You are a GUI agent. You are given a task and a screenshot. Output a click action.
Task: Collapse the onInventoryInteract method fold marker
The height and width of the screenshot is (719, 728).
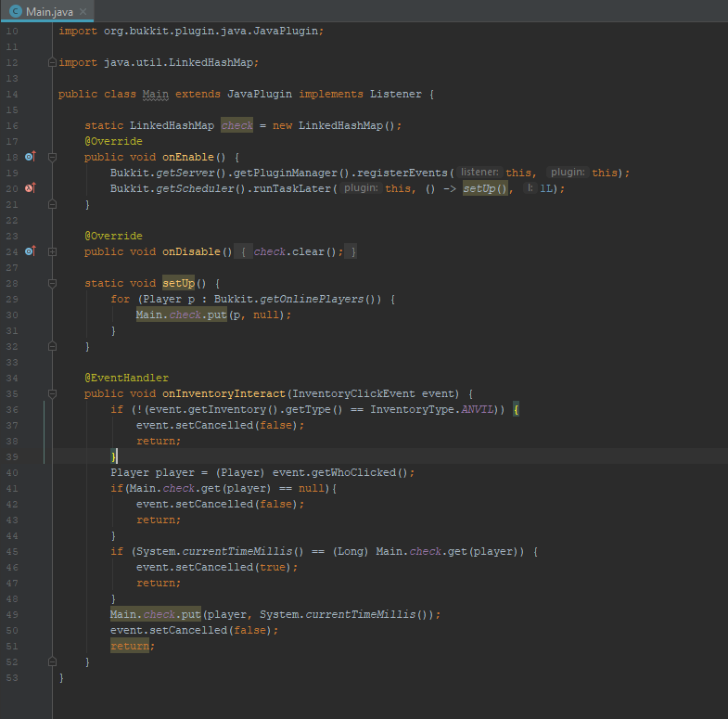(x=52, y=393)
